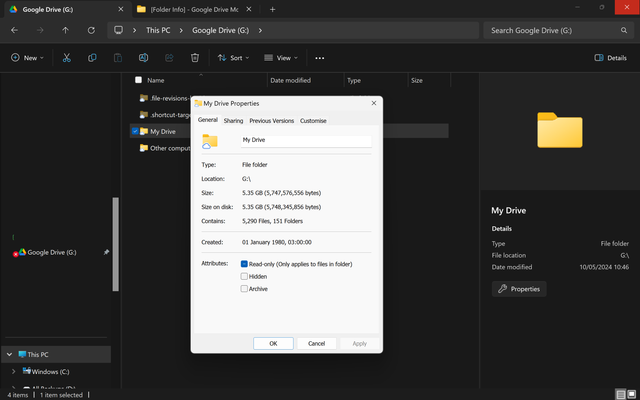Click Cancel in the Properties dialog
Image resolution: width=640 pixels, height=400 pixels.
tap(316, 343)
